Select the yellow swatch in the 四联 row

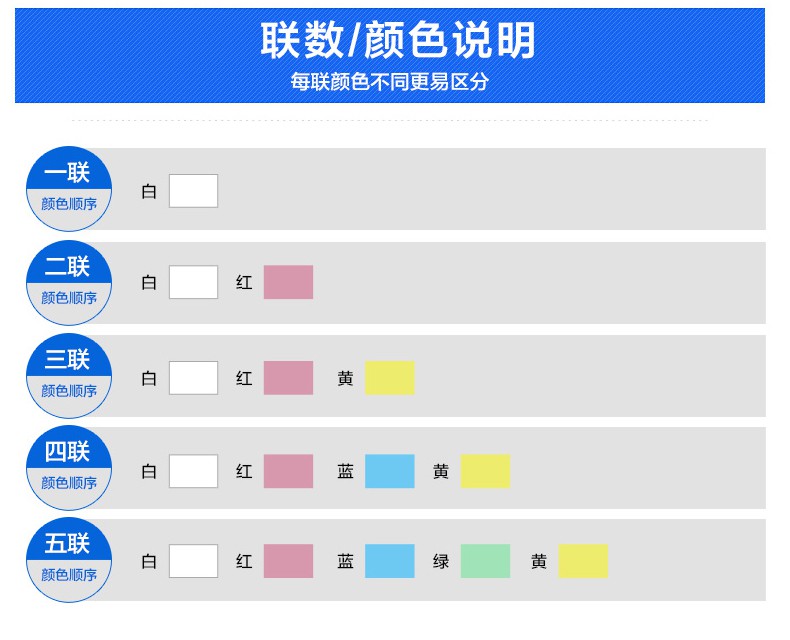click(x=485, y=471)
